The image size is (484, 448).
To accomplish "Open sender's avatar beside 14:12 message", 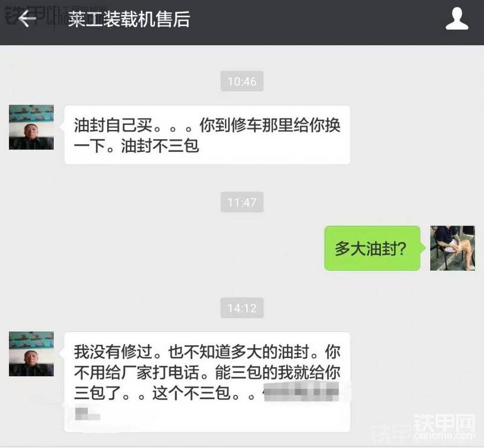I will [x=31, y=354].
